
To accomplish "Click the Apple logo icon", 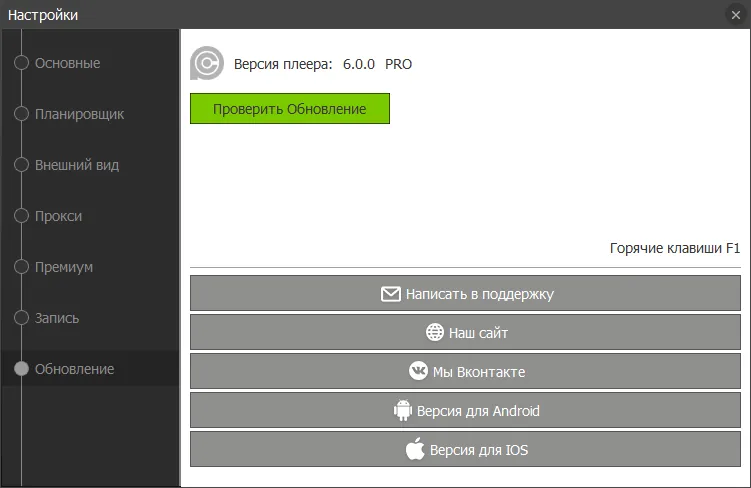I will coord(415,449).
